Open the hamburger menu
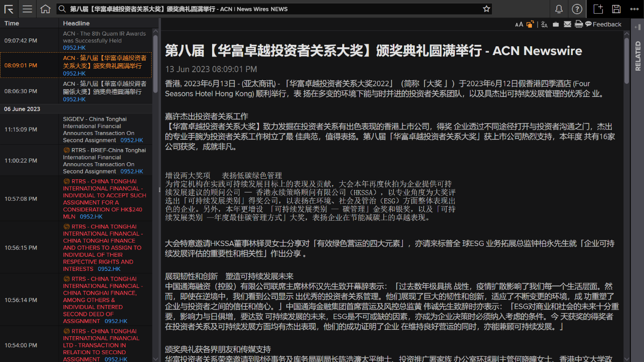Viewport: 644px width, 362px height. [27, 9]
